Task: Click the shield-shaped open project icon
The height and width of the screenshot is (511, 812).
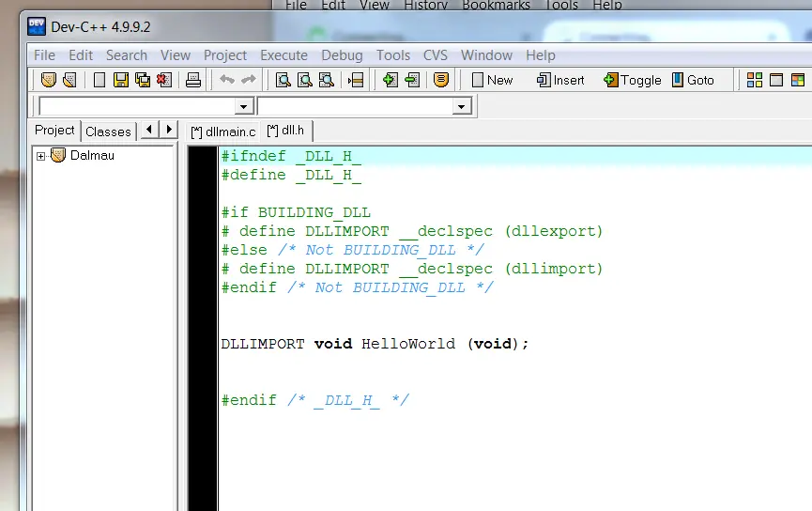Action: [x=48, y=80]
